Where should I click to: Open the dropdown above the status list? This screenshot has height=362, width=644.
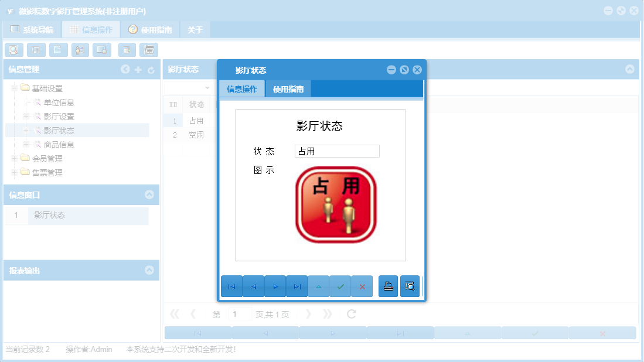(206, 87)
